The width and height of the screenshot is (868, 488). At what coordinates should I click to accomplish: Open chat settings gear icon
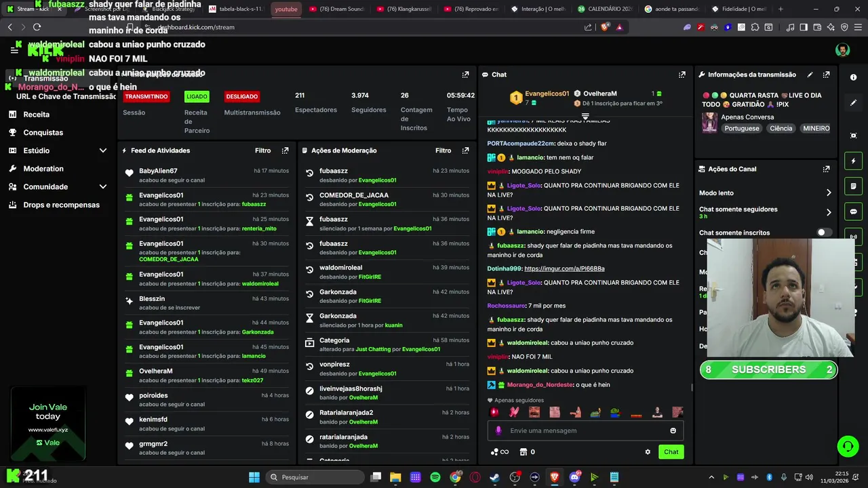(x=648, y=452)
